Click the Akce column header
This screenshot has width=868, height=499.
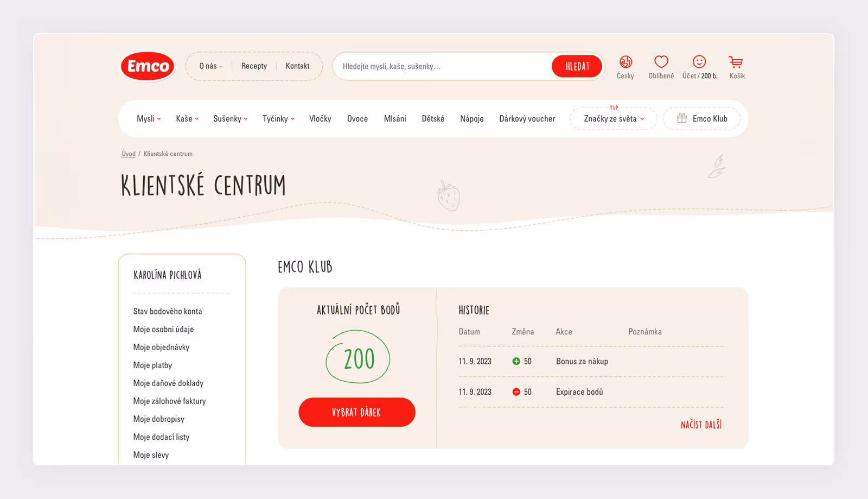coord(564,332)
